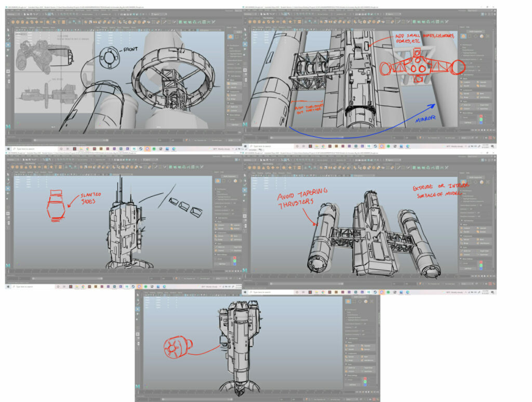
Task: Click UV selection icon in MIRROR-annotated window's Modeling Toolkit
Action: click(487, 36)
